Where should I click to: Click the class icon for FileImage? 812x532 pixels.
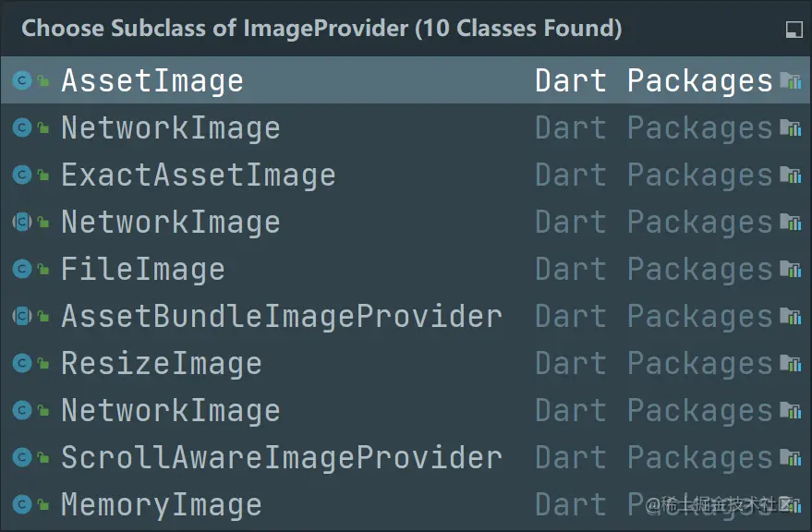point(20,269)
